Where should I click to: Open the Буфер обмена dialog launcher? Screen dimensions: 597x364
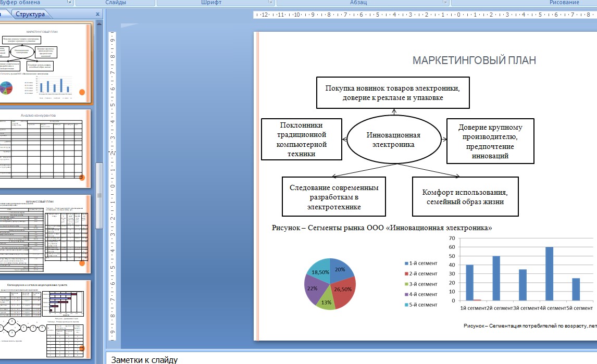pos(69,2)
